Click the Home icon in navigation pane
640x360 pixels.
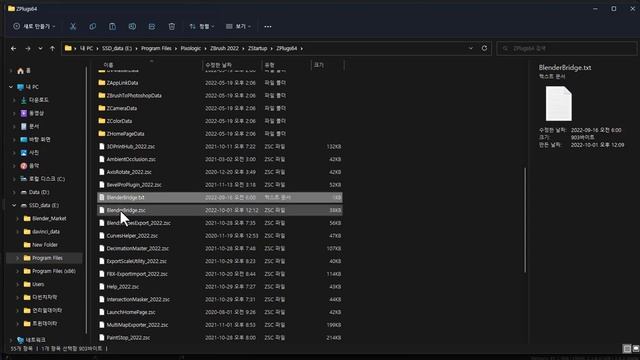click(20, 71)
